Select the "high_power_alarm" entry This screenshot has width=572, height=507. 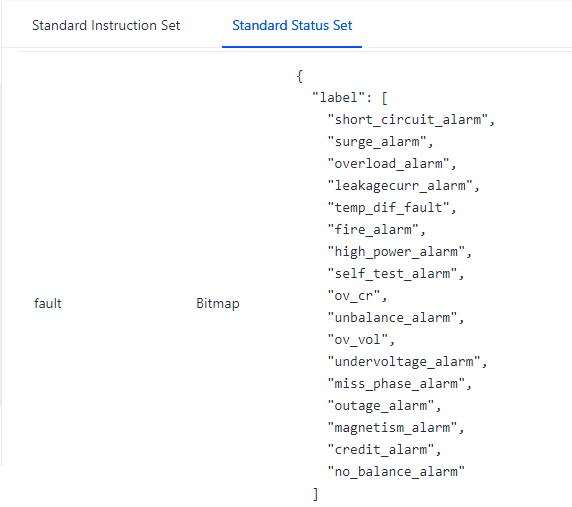click(399, 252)
